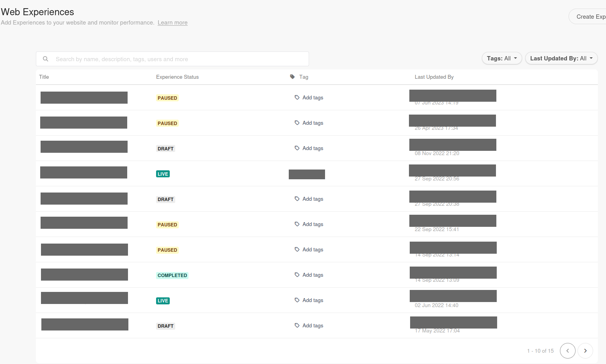606x364 pixels.
Task: Go to the next page arrow
Action: (x=585, y=351)
